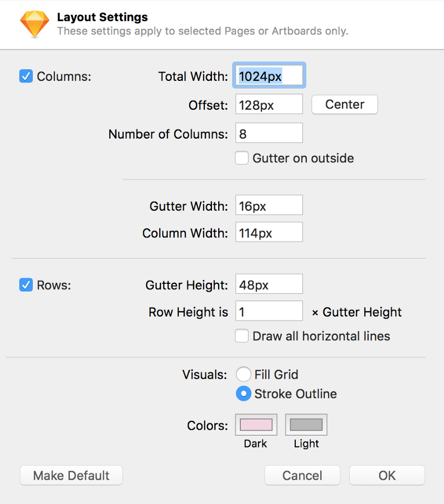Select the Fill Grid radio button
The height and width of the screenshot is (504, 444).
243,375
